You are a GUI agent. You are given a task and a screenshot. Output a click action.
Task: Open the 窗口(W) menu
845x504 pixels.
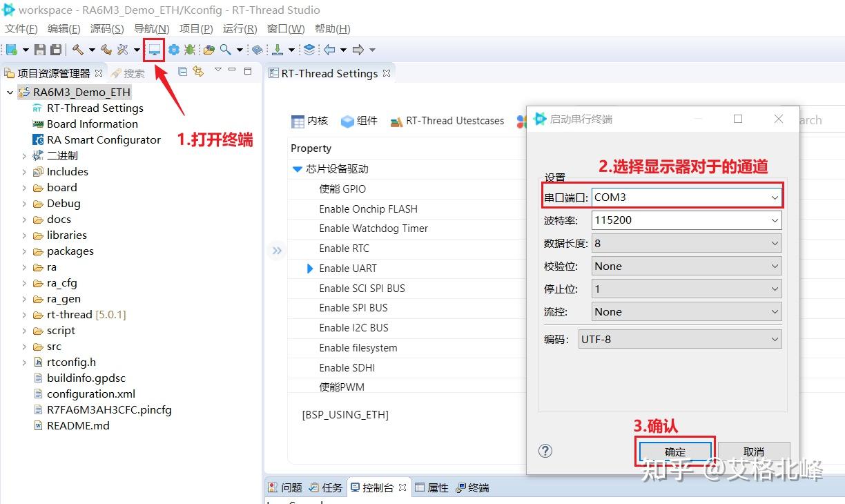point(286,29)
